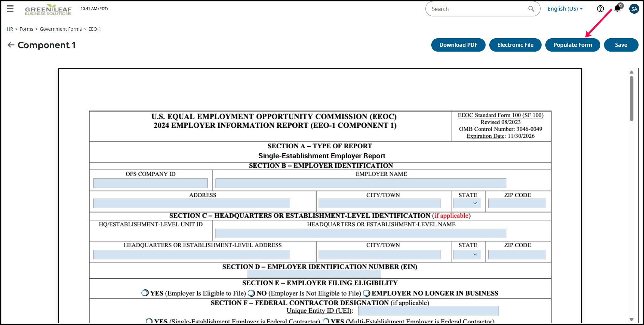
Task: Click the form's vertical scrollbar thumb
Action: 631,98
